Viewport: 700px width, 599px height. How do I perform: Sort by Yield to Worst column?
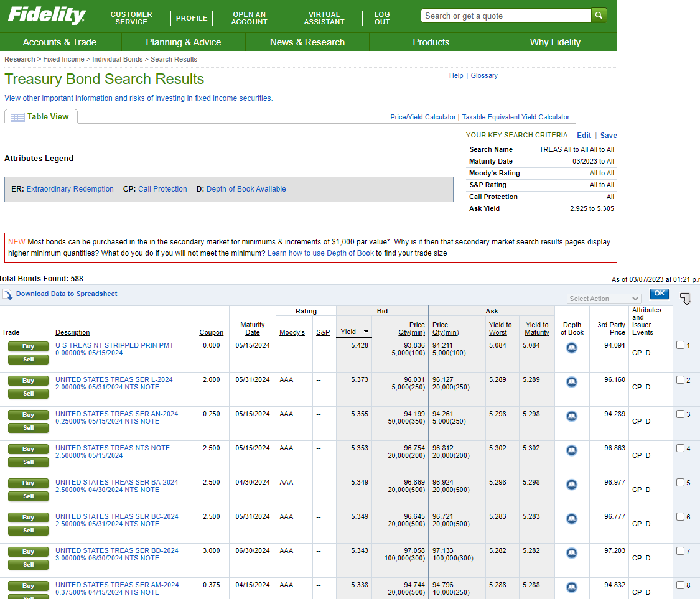pos(500,328)
